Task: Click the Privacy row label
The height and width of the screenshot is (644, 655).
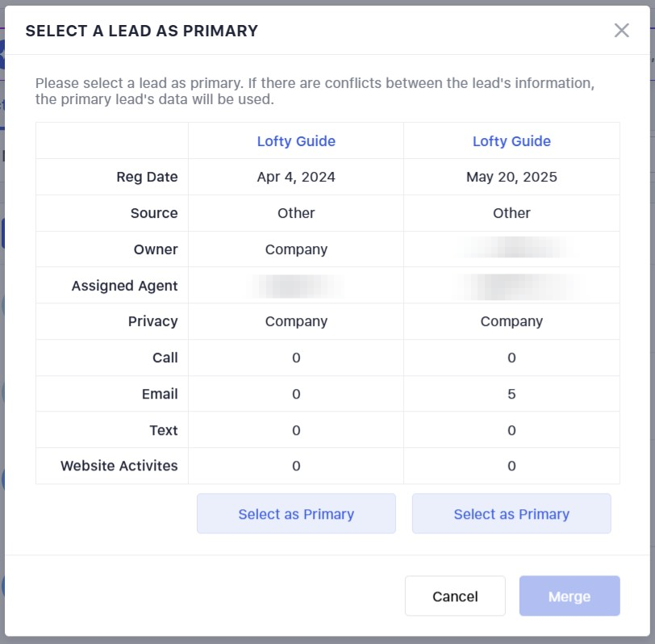Action: 152,322
